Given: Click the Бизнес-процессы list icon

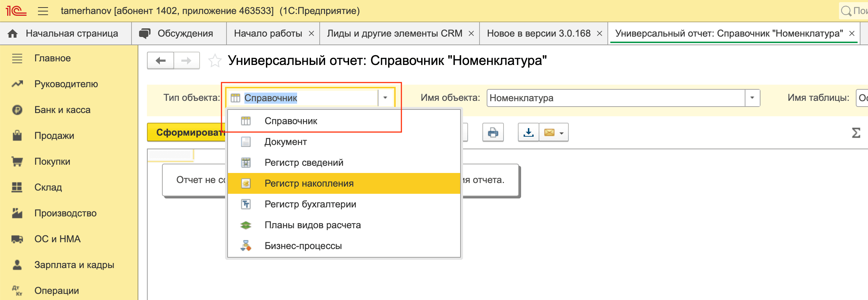Looking at the screenshot, I should click(246, 246).
